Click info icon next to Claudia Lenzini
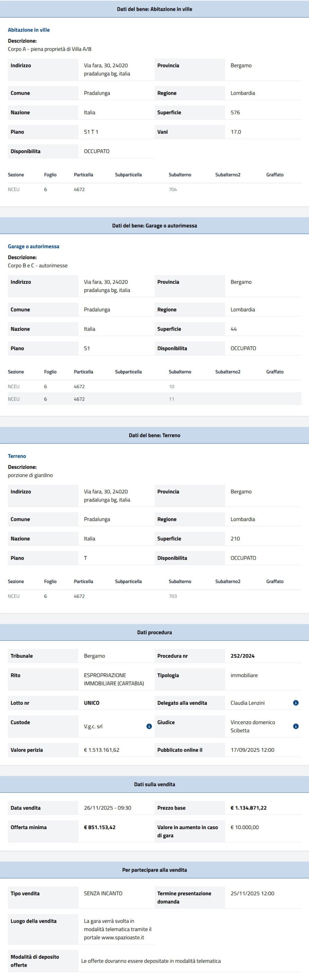 click(296, 703)
